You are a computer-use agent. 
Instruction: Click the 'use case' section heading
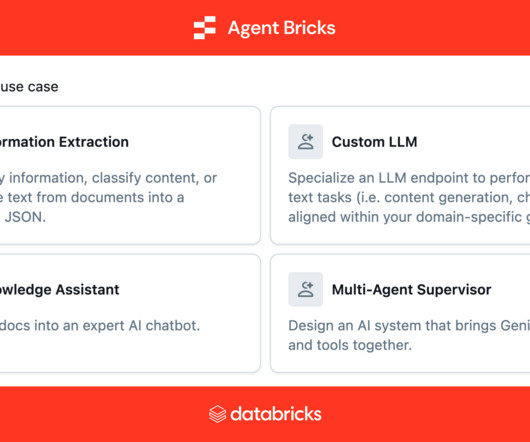tap(29, 87)
